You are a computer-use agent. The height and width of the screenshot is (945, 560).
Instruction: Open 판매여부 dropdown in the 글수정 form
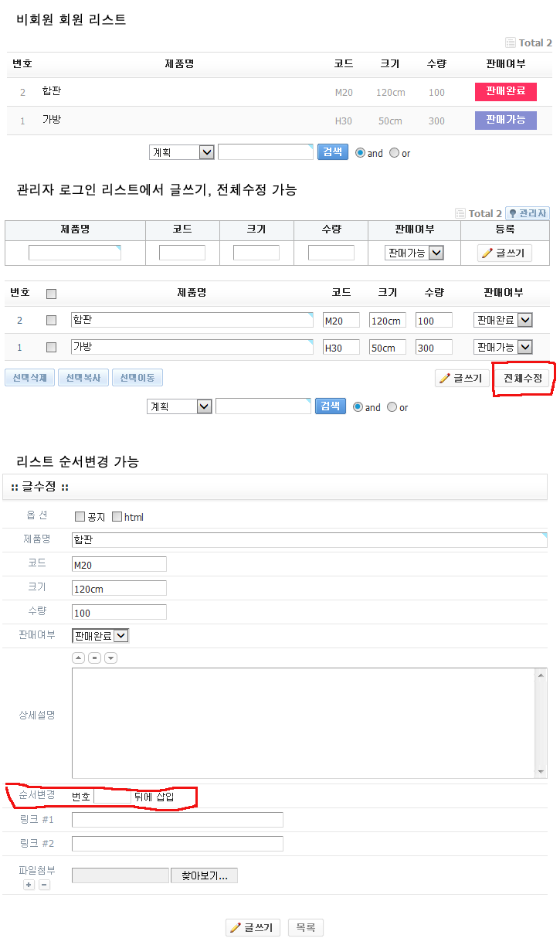[100, 636]
